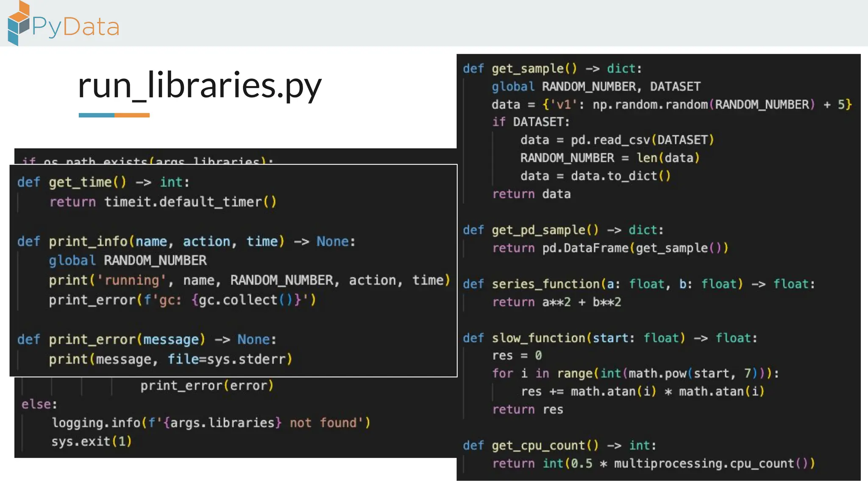Click the multiprocessing.cpu_count() return line

pyautogui.click(x=653, y=463)
